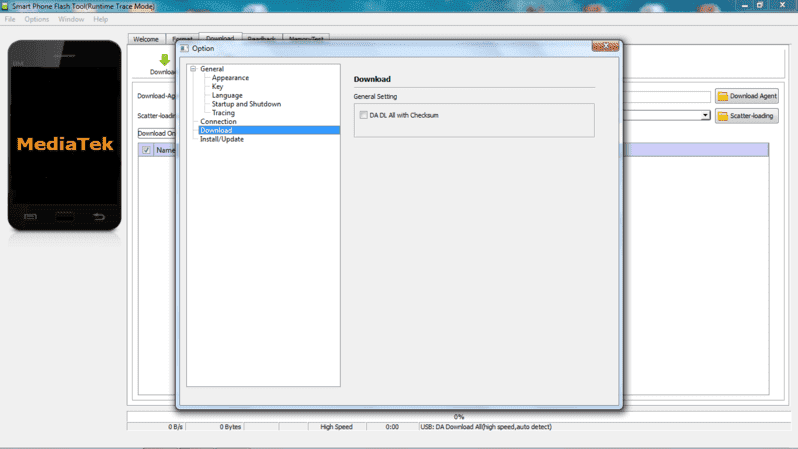Click the MediaTek phone image
Viewport: 798px width, 449px height.
tap(65, 135)
